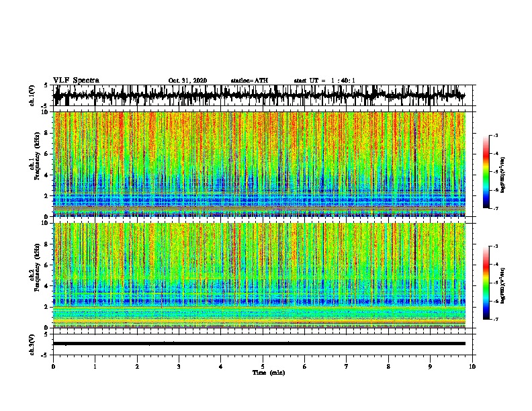Click the ch.1(V) waveform trace panel
The width and height of the screenshot is (532, 411).
coord(263,95)
